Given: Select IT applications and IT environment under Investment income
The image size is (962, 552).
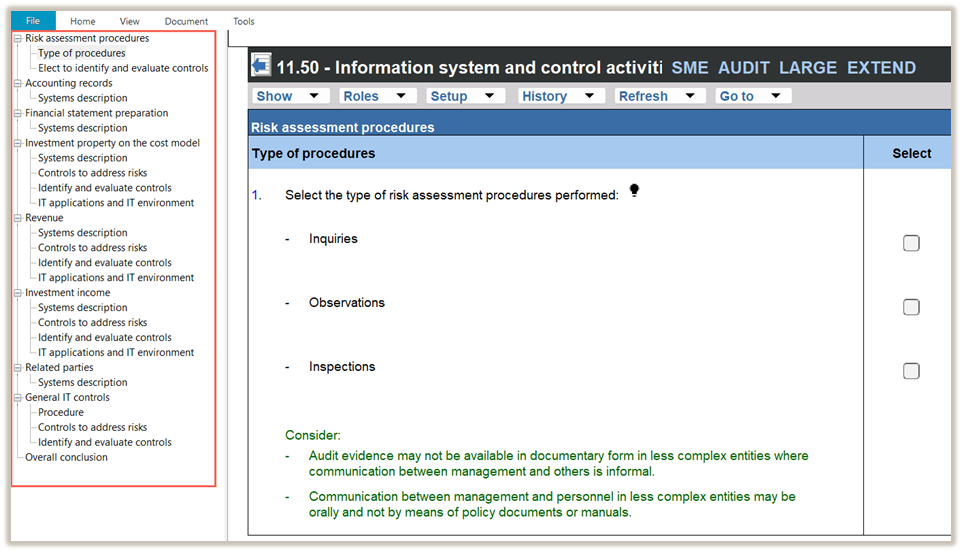Looking at the screenshot, I should tap(116, 353).
